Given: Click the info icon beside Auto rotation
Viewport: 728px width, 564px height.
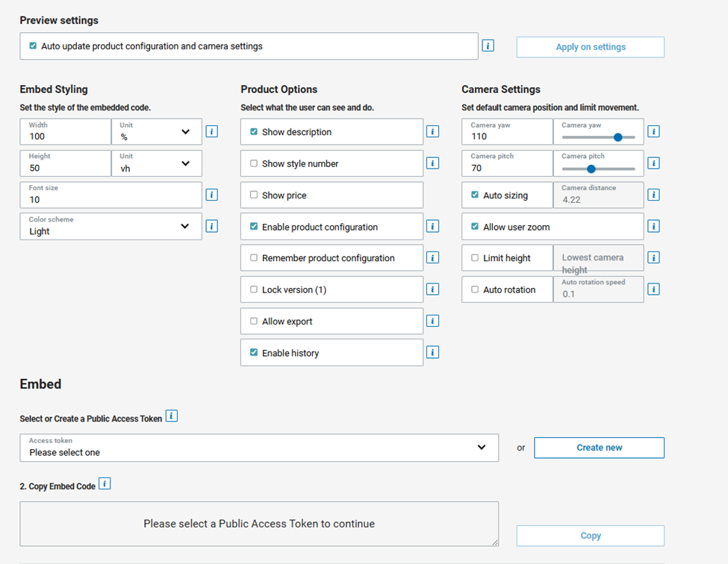Looking at the screenshot, I should tap(653, 289).
